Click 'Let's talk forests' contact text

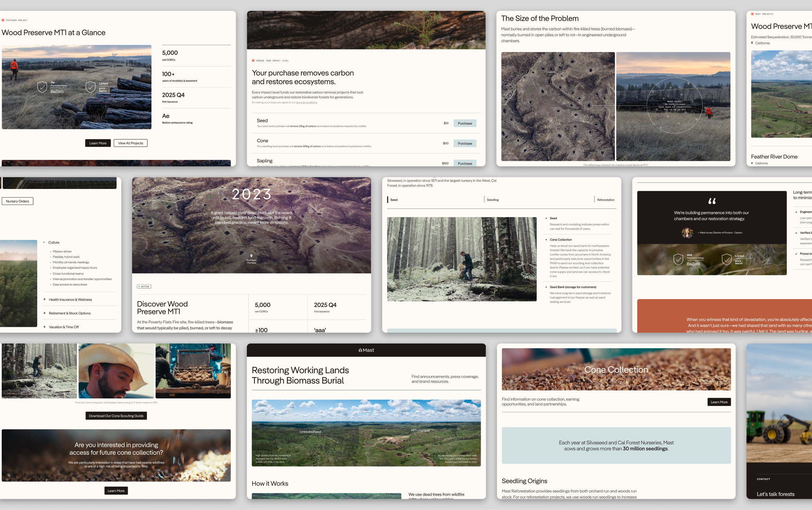point(776,494)
